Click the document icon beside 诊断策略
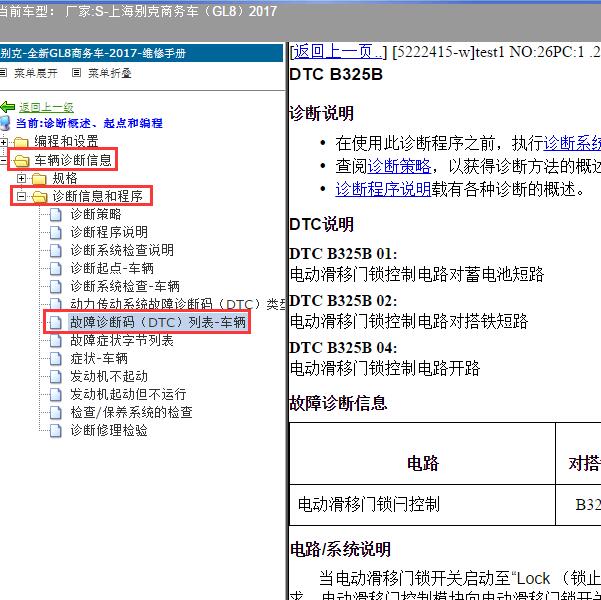The height and width of the screenshot is (600, 601). pyautogui.click(x=56, y=215)
